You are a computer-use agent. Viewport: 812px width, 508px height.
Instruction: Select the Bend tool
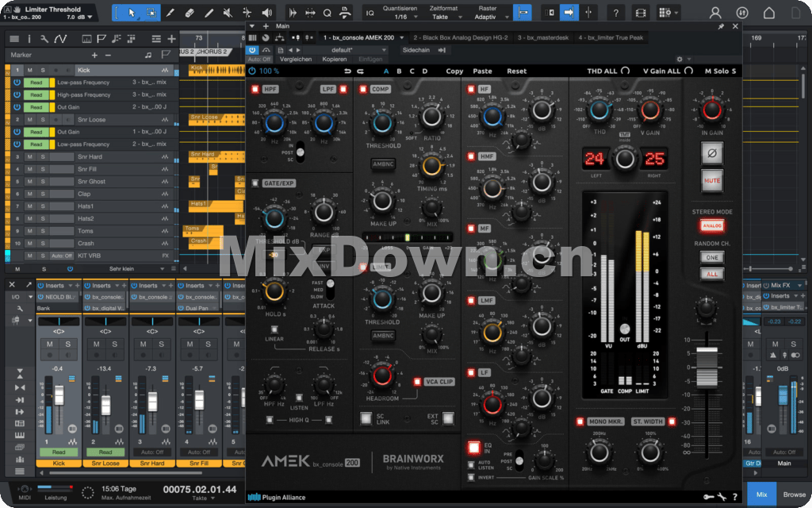[x=247, y=13]
